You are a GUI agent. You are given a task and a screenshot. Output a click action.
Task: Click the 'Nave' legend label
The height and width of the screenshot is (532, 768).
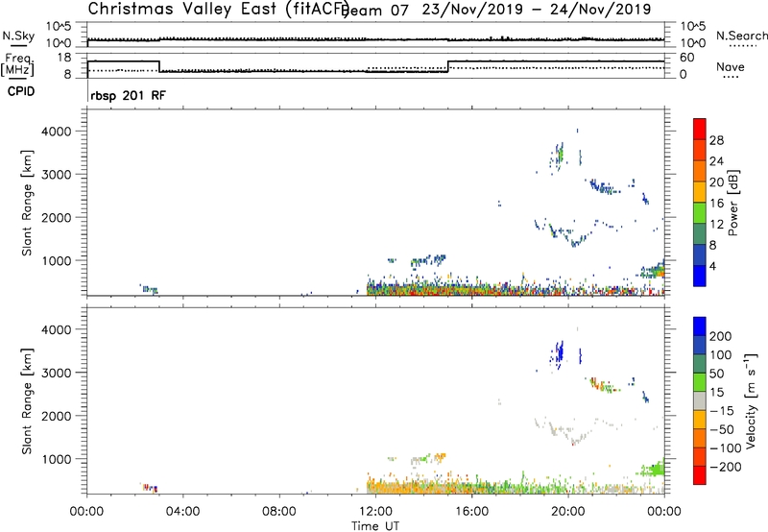pyautogui.click(x=731, y=66)
